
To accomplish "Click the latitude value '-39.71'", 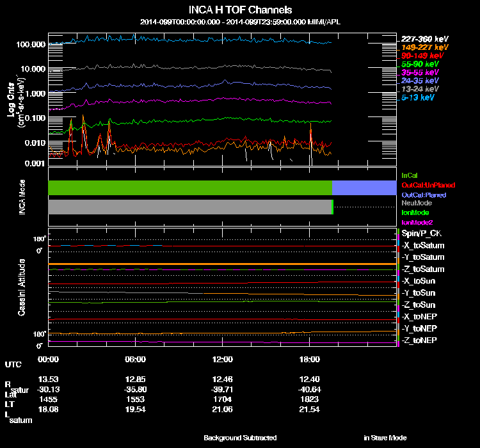I will [223, 390].
